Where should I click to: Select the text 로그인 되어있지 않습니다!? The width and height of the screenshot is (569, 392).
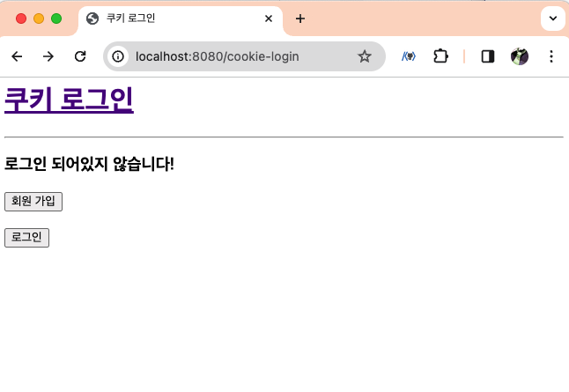tap(89, 164)
